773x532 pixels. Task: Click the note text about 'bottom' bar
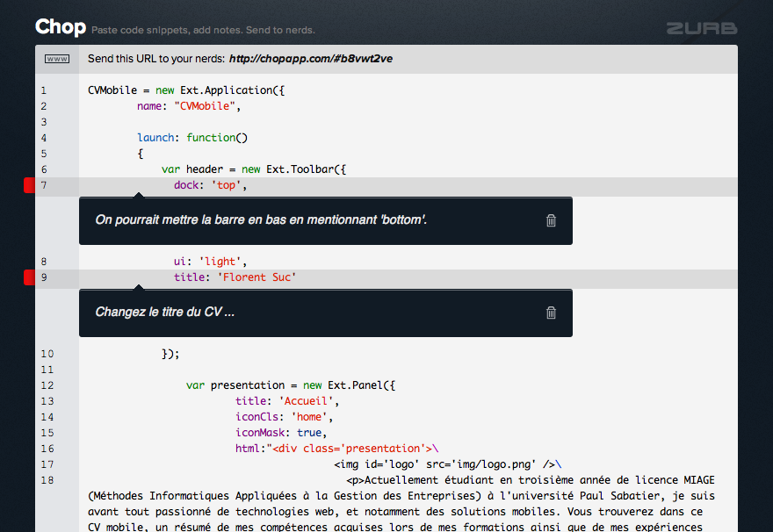(x=261, y=219)
